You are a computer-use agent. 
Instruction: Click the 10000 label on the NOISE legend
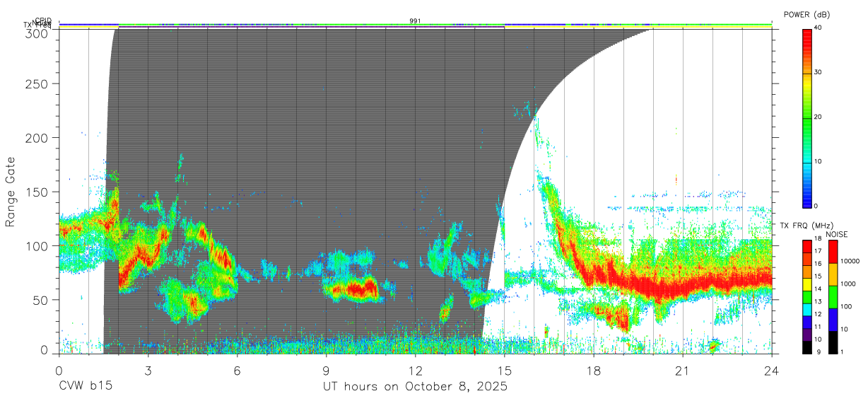[x=850, y=261]
